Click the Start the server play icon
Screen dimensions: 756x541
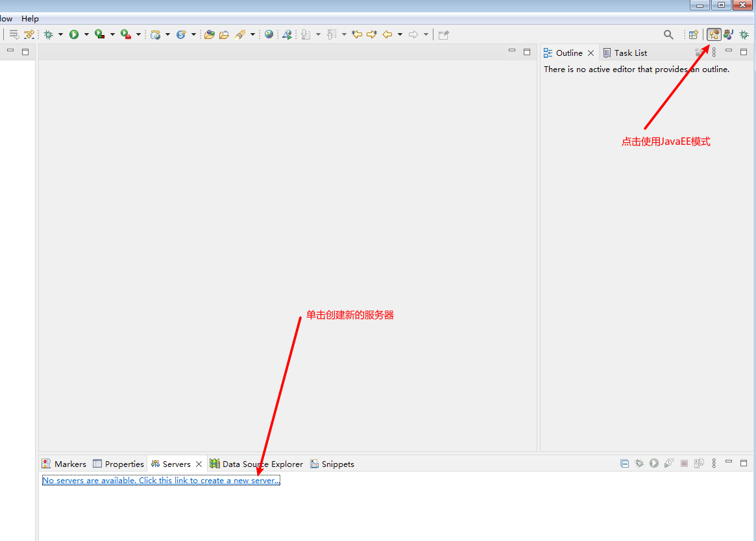point(653,463)
